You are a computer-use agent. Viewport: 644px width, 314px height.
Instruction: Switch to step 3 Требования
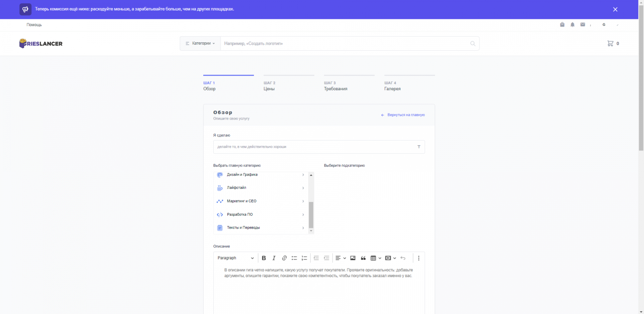[349, 83]
